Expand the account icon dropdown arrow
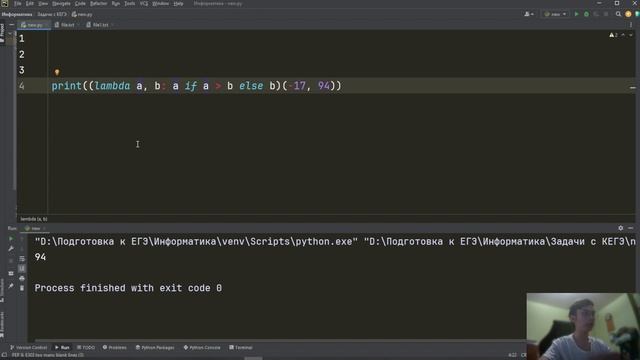Screen dimensions: 640x360 [532, 15]
